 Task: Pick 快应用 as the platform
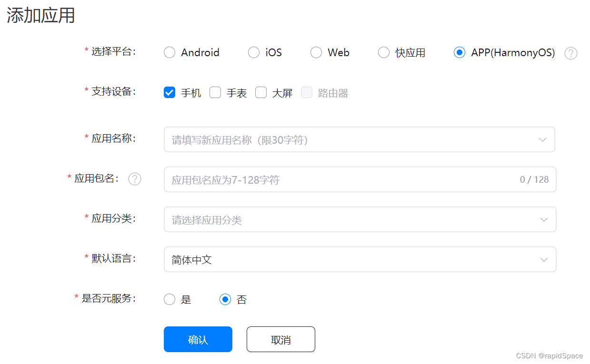384,52
